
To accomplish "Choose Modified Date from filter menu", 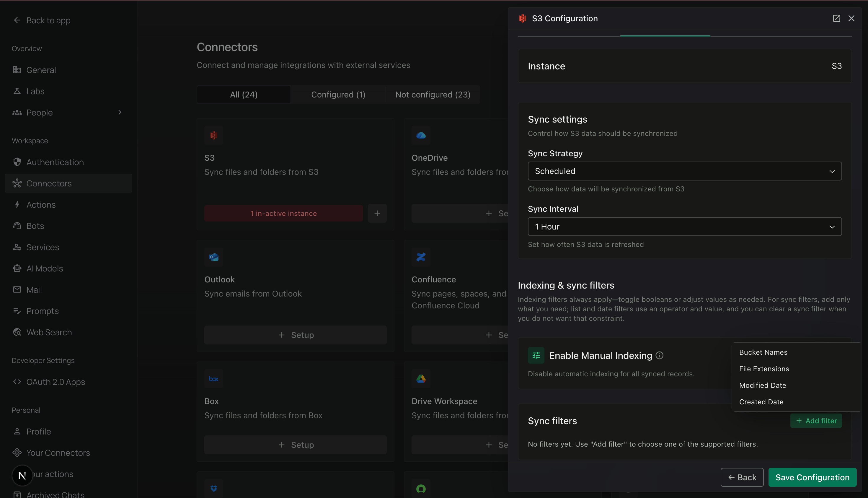I will [x=796, y=385].
